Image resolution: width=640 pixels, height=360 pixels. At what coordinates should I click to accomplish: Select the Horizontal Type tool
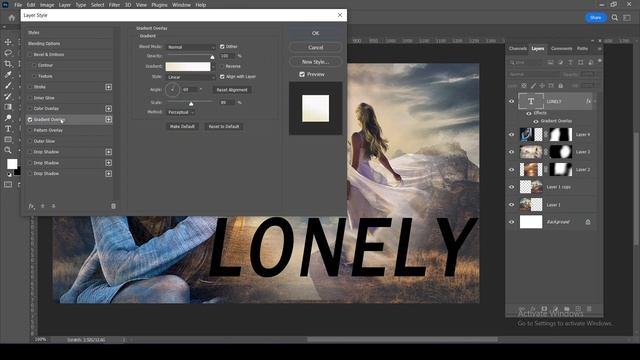coord(8,129)
